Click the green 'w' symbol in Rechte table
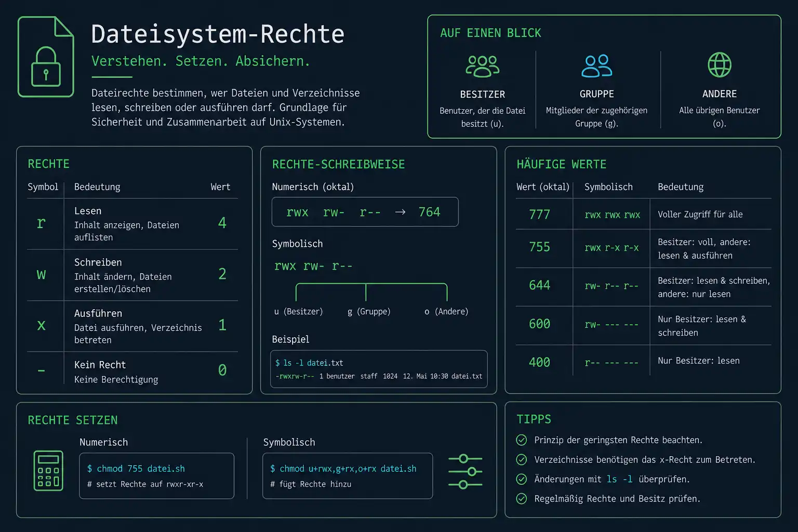Viewport: 798px width, 532px height. click(41, 274)
